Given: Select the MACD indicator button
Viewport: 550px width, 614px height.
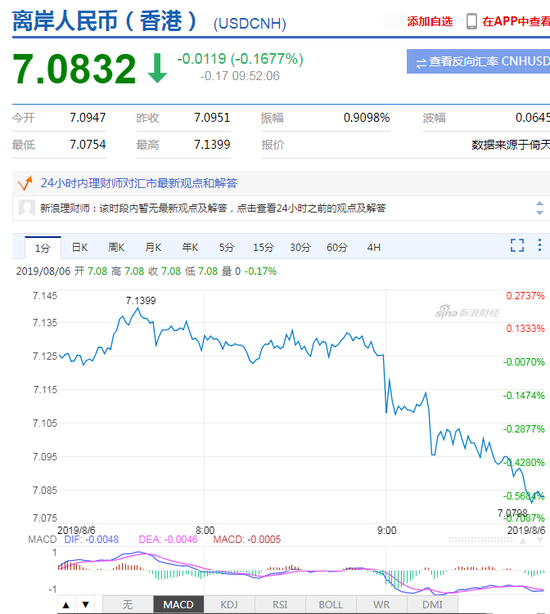Looking at the screenshot, I should pos(179,605).
